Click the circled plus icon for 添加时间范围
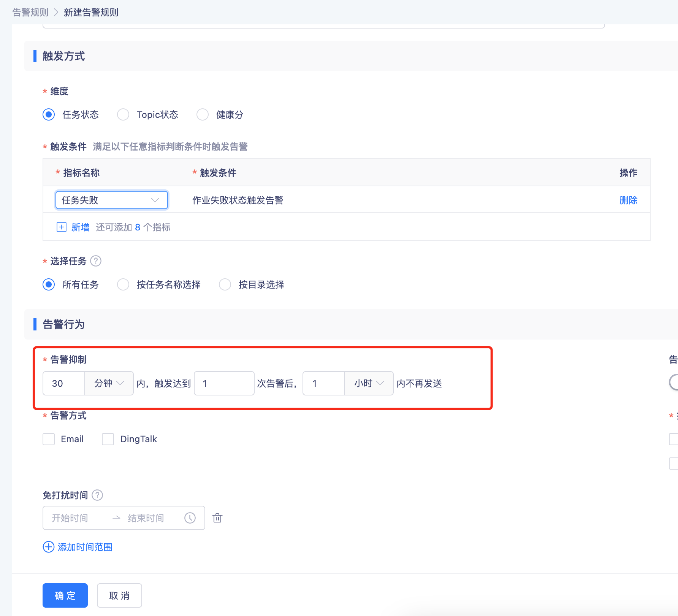This screenshot has width=678, height=616. coord(49,547)
